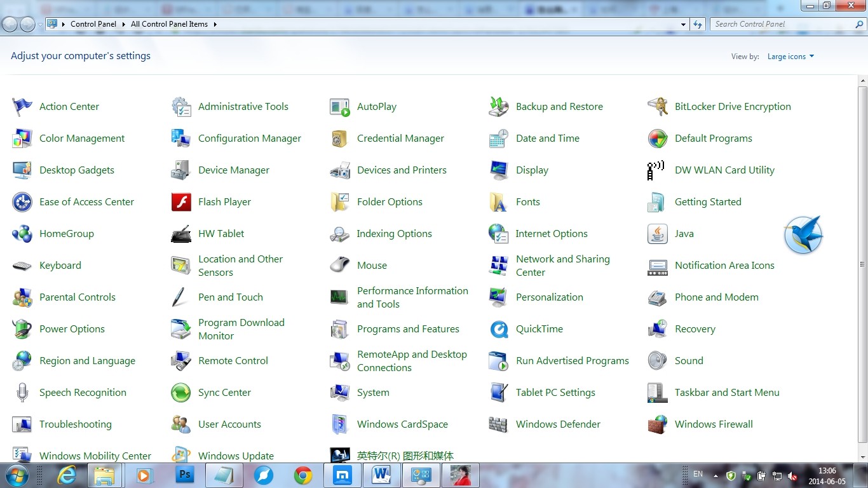Open Windows Defender wall icon
868x488 pixels.
(499, 424)
